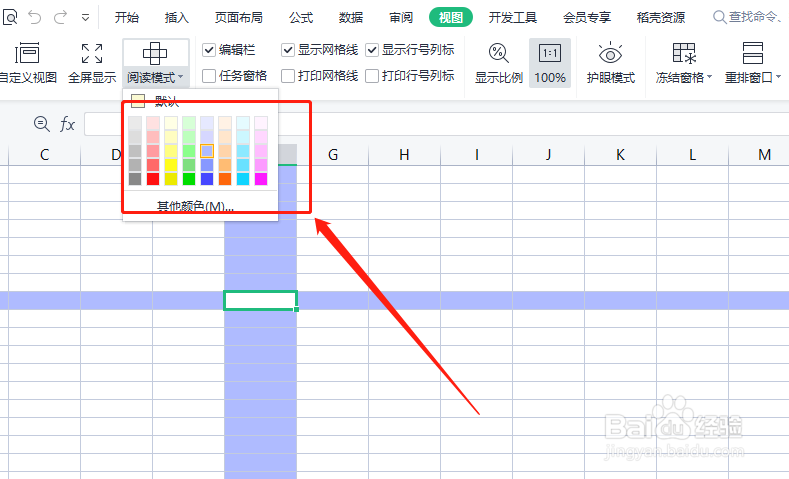Screen dimensions: 789x479
Task: Open the 开发工具 tab
Action: coord(513,18)
